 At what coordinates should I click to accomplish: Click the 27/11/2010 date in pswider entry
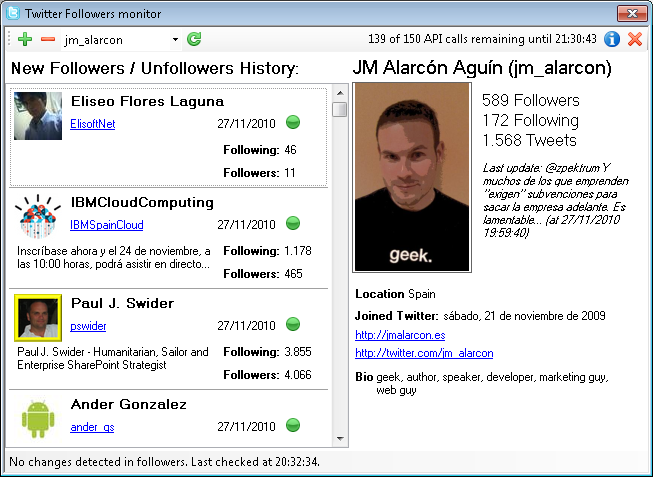coord(247,326)
